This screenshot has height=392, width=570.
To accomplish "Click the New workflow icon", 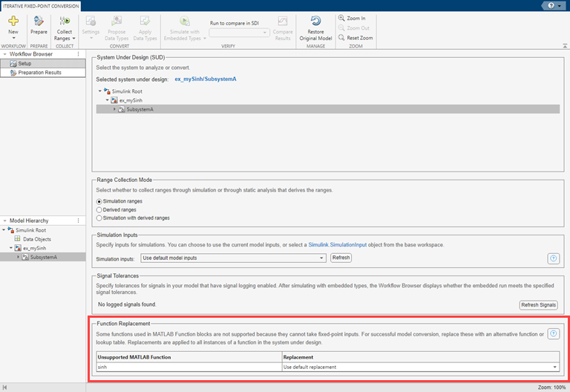I will coord(13,21).
